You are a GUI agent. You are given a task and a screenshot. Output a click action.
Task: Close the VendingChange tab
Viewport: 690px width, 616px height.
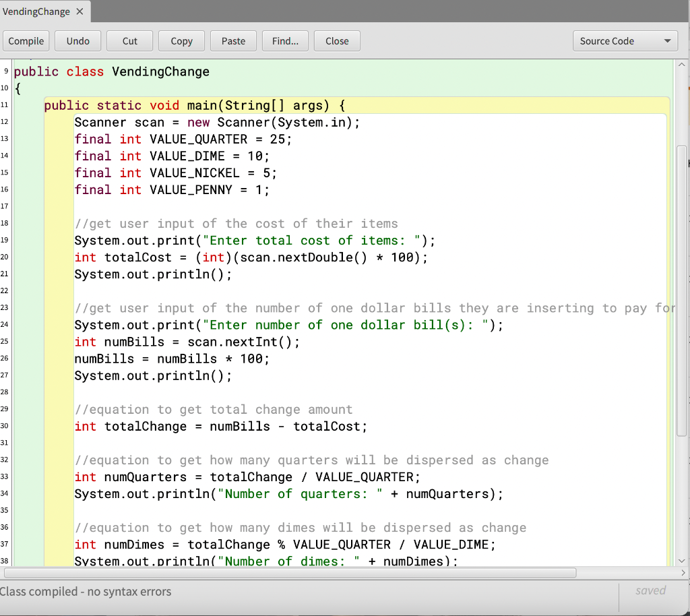[x=79, y=11]
